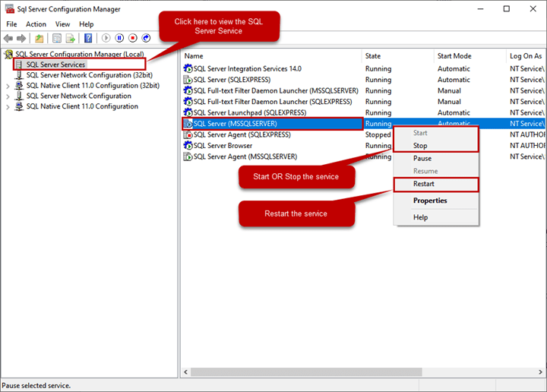Select SQL Server Configuration Manager (Local) root
Image resolution: width=547 pixels, height=392 pixels.
[x=80, y=55]
